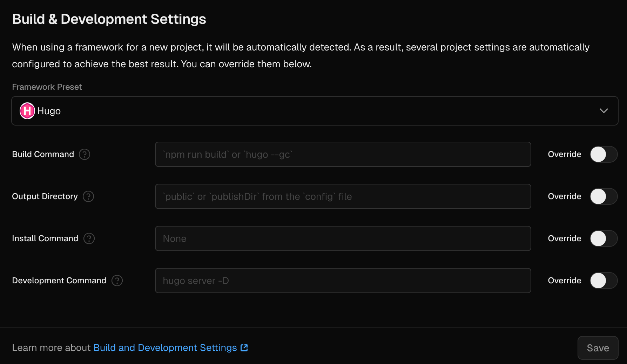Click inside the Build Command input field
Screen dimensions: 627x364
[x=343, y=154]
